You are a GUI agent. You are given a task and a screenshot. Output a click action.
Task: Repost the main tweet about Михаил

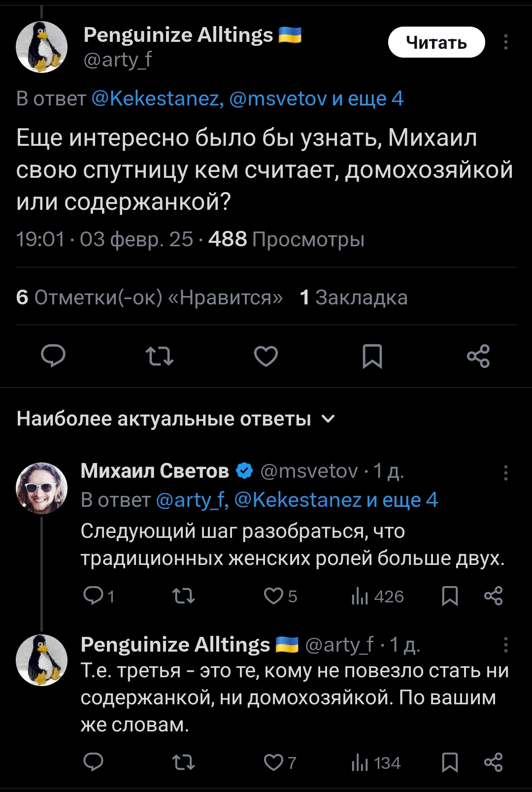click(x=160, y=356)
